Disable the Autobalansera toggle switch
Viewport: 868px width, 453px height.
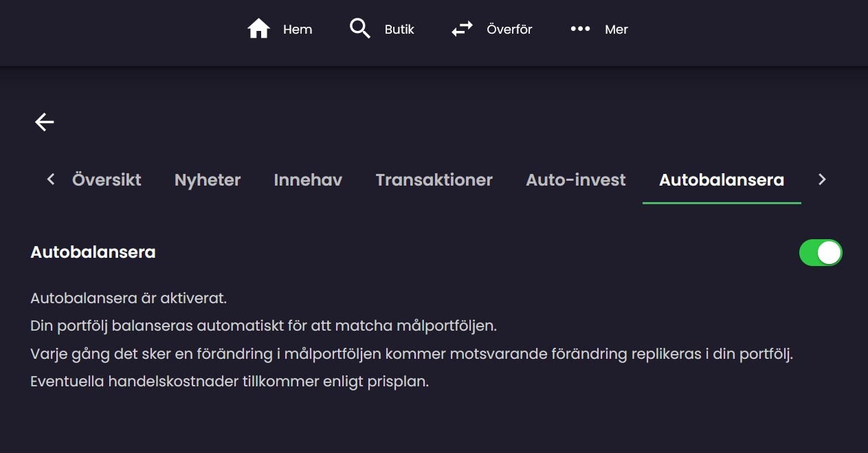tap(820, 252)
